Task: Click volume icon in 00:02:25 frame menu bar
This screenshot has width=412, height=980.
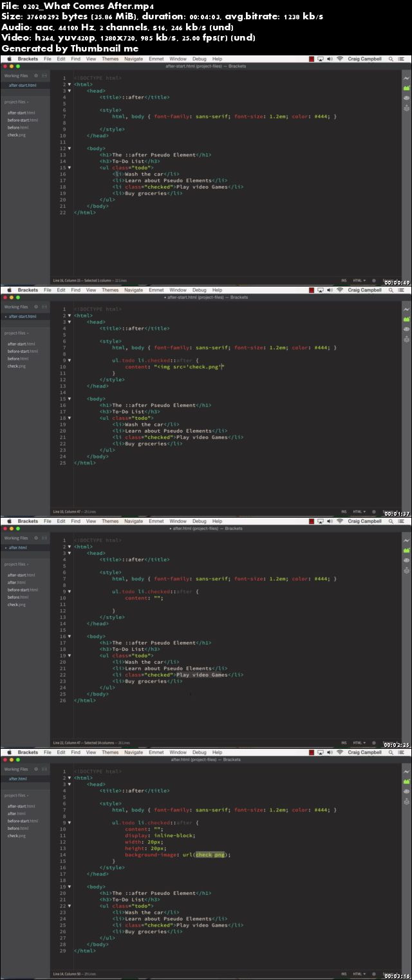Action: click(330, 521)
